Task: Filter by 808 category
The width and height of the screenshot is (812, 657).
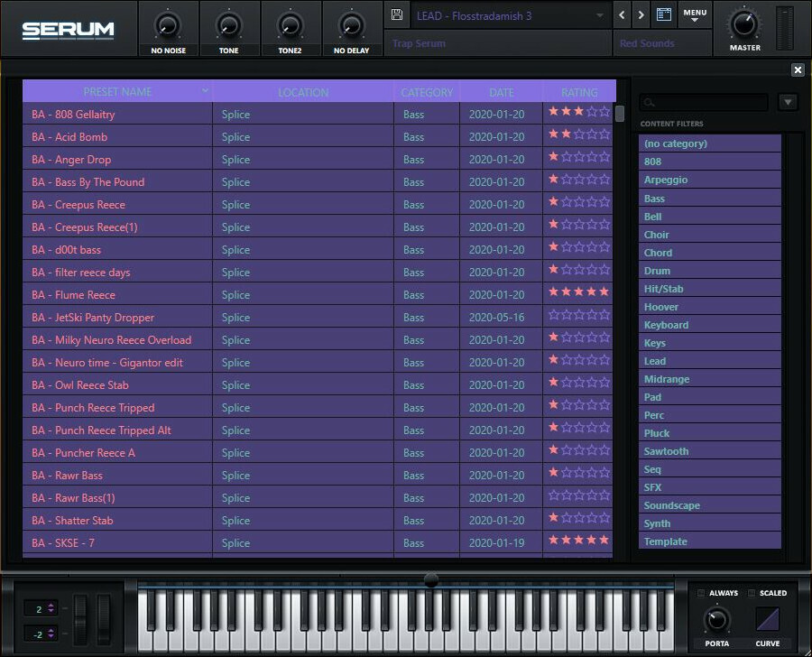Action: [709, 162]
